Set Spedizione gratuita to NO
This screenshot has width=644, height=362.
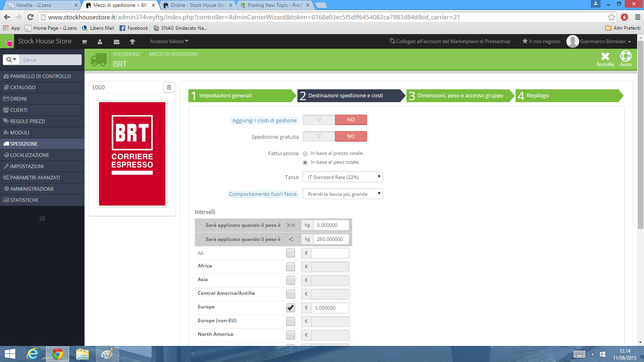click(351, 136)
